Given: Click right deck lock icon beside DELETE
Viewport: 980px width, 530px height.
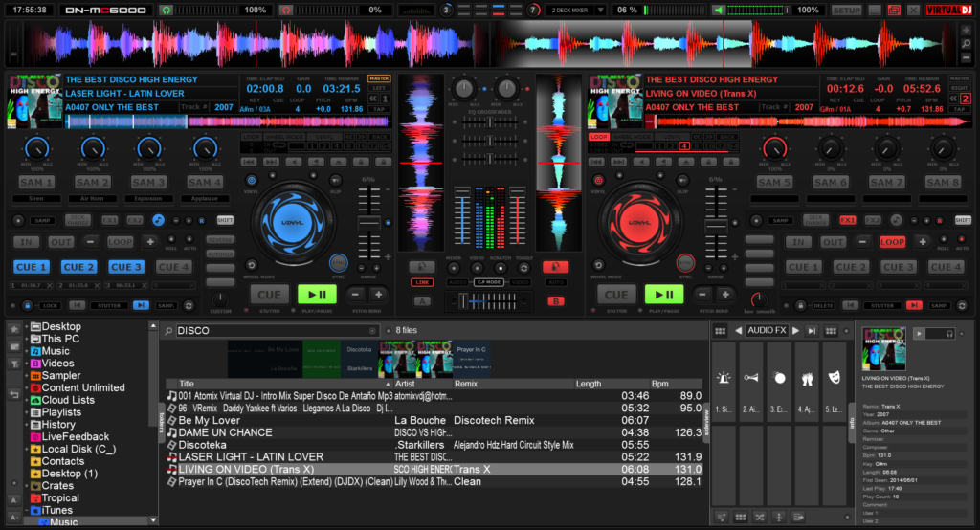Looking at the screenshot, I should tap(801, 305).
